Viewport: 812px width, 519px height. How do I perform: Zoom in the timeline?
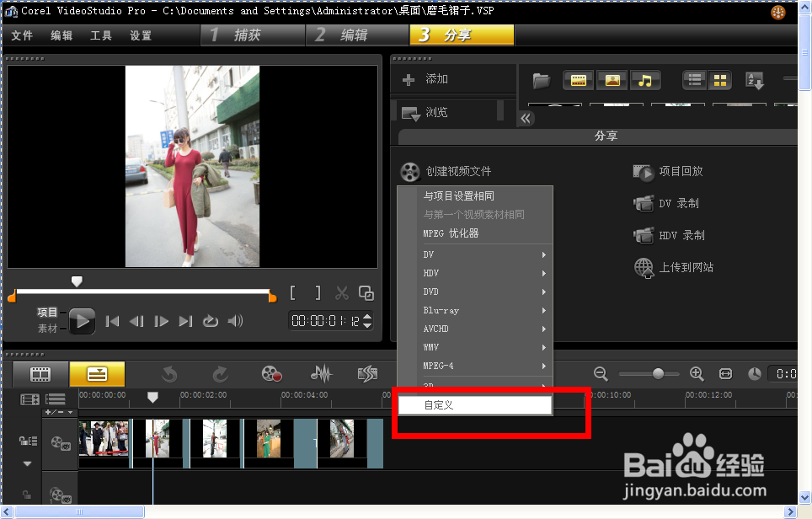(697, 373)
